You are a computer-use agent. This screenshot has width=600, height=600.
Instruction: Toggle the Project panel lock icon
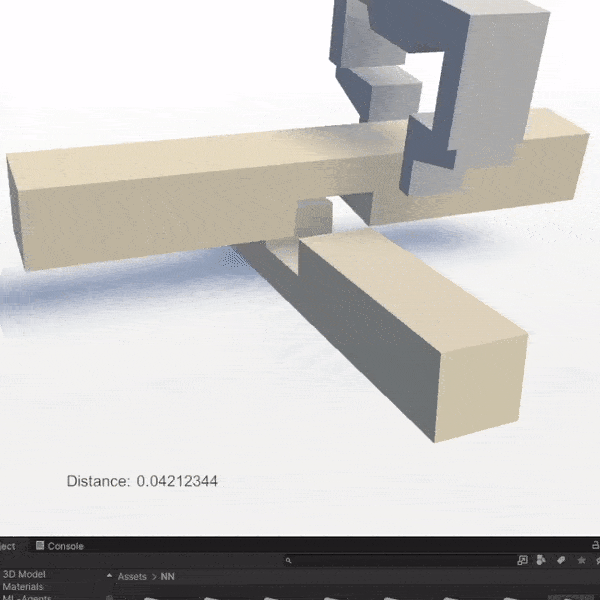pyautogui.click(x=596, y=546)
